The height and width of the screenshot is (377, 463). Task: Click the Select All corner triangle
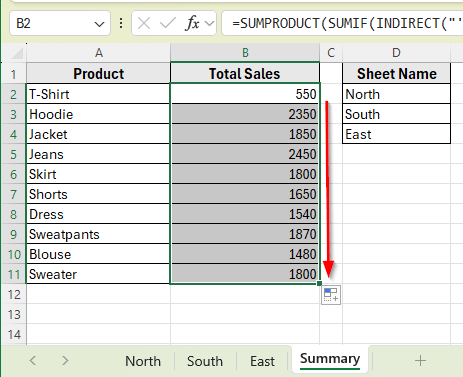(x=16, y=53)
